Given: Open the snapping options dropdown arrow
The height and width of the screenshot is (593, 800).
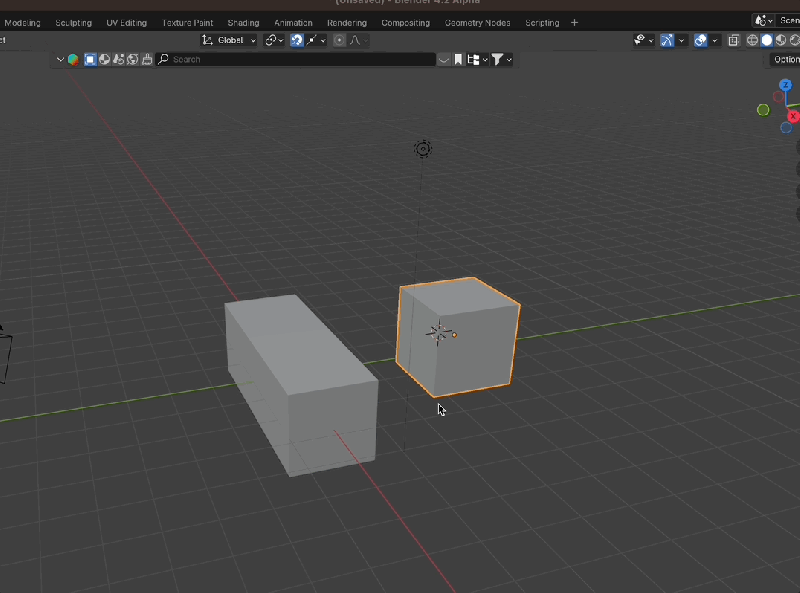Looking at the screenshot, I should pos(323,40).
